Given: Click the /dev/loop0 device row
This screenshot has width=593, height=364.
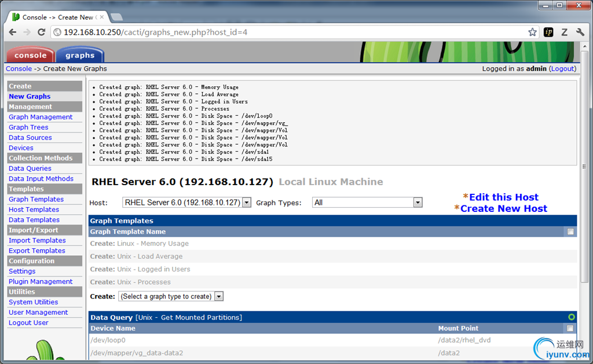Looking at the screenshot, I should (x=333, y=340).
